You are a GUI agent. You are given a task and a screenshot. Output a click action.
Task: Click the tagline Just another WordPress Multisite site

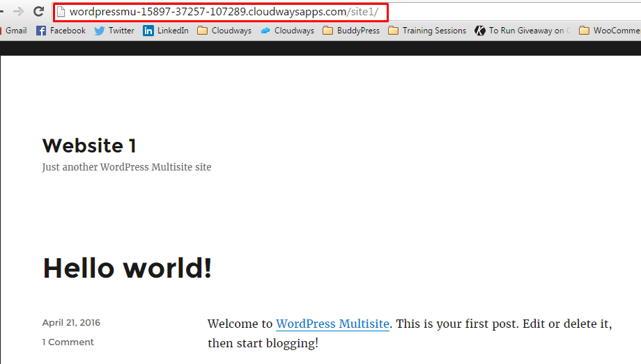coord(127,168)
